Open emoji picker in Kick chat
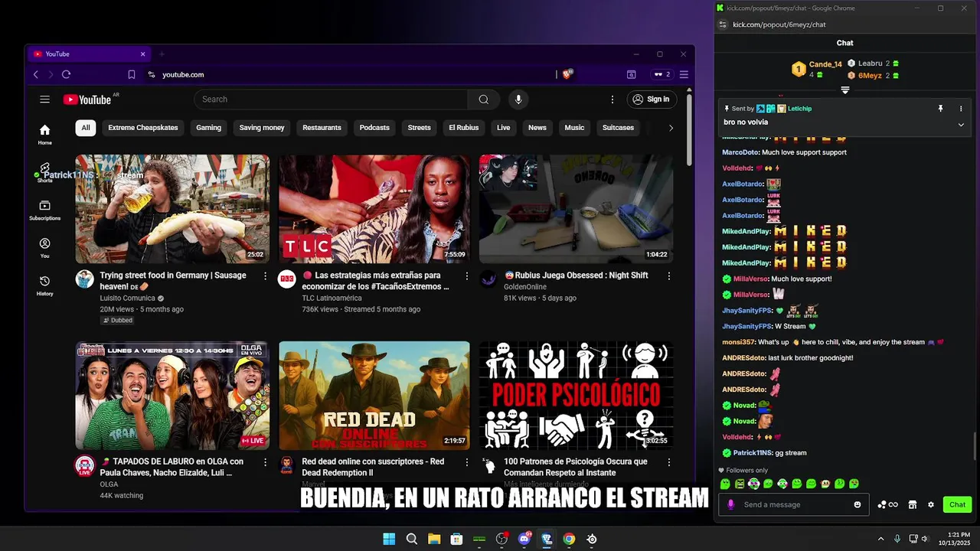The image size is (980, 551). 857,504
